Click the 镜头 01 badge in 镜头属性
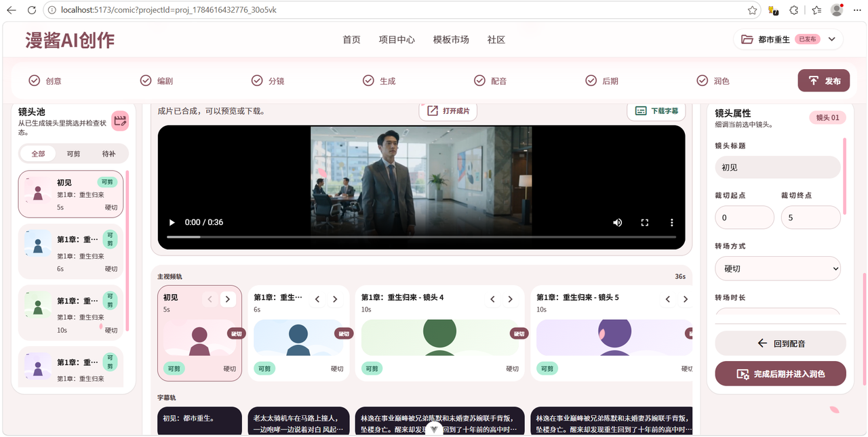The width and height of the screenshot is (868, 437). click(828, 117)
